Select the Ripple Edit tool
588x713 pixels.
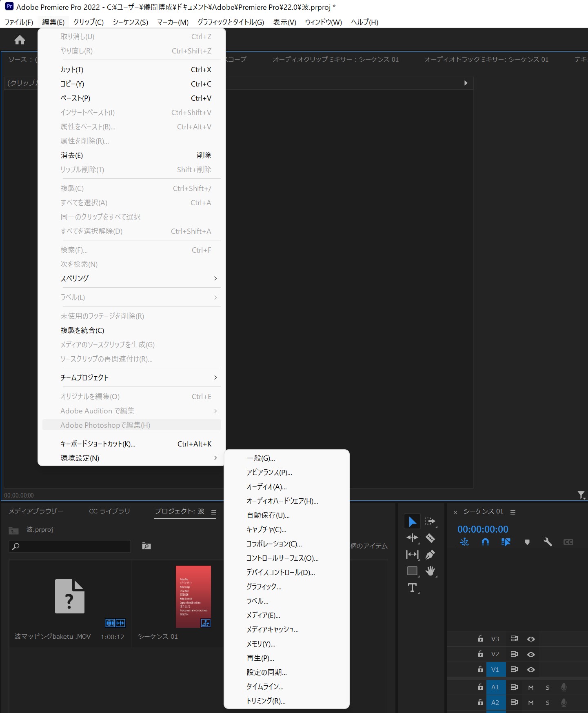[412, 538]
